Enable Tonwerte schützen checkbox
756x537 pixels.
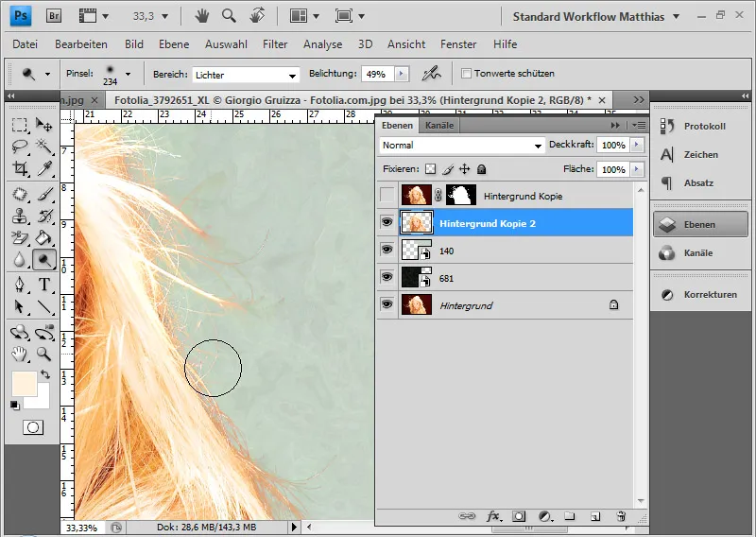pyautogui.click(x=466, y=74)
